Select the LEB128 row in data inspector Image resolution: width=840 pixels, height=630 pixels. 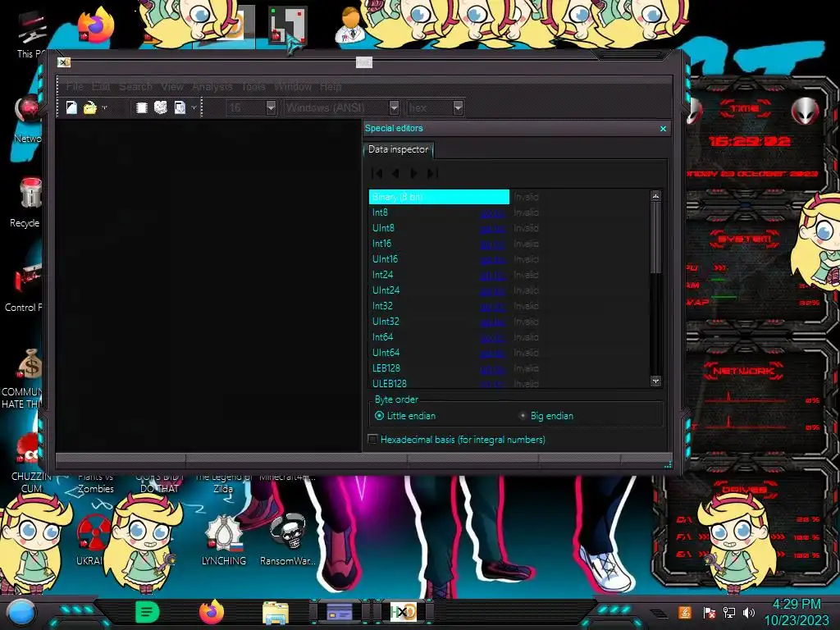point(509,368)
